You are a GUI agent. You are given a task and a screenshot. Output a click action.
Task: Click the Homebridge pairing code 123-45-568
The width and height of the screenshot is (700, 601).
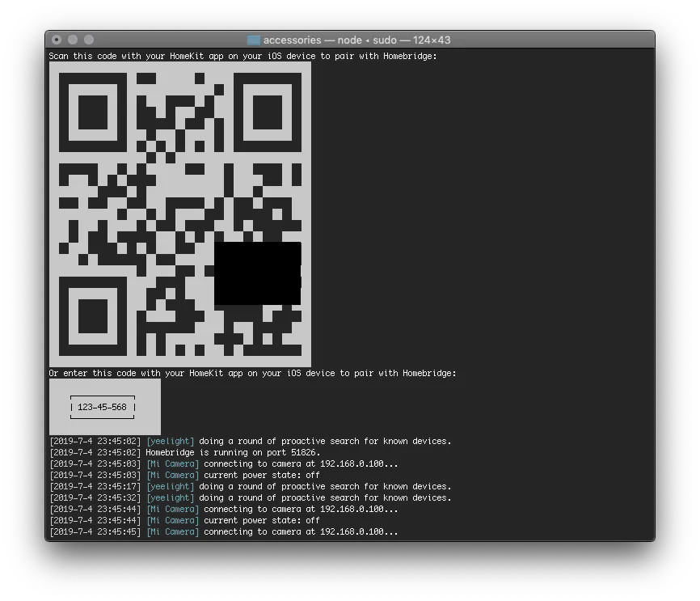[102, 407]
